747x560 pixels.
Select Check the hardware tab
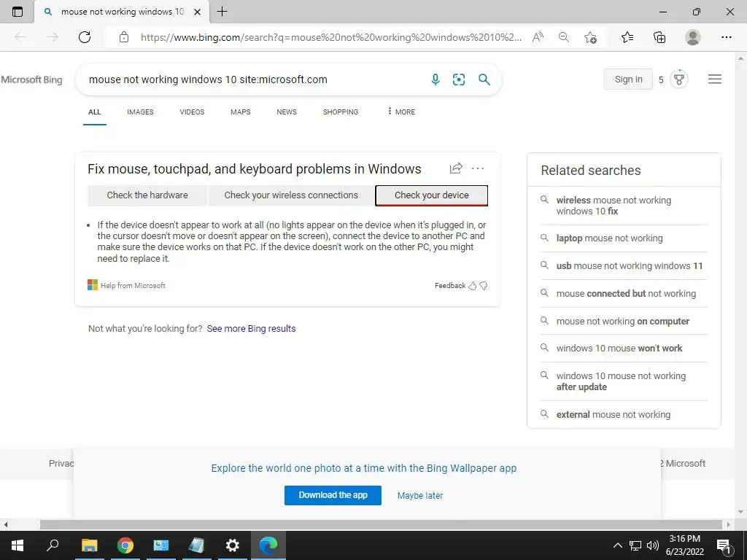147,195
